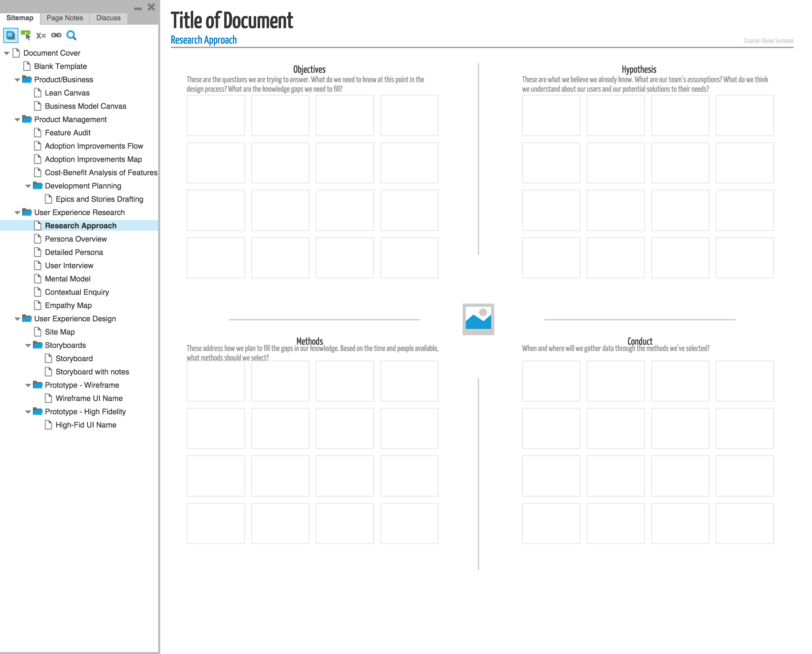Click the image placeholder icon in center
Viewport: 812px width, 654px height.
[478, 319]
